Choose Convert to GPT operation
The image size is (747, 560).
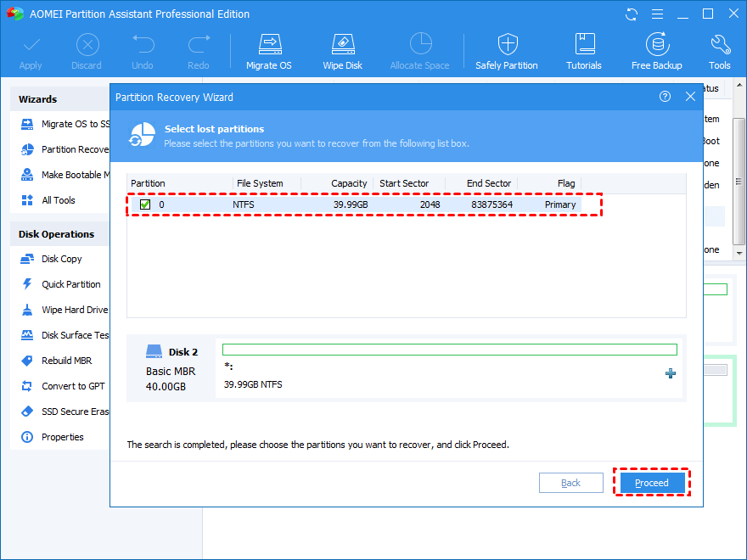[x=63, y=386]
